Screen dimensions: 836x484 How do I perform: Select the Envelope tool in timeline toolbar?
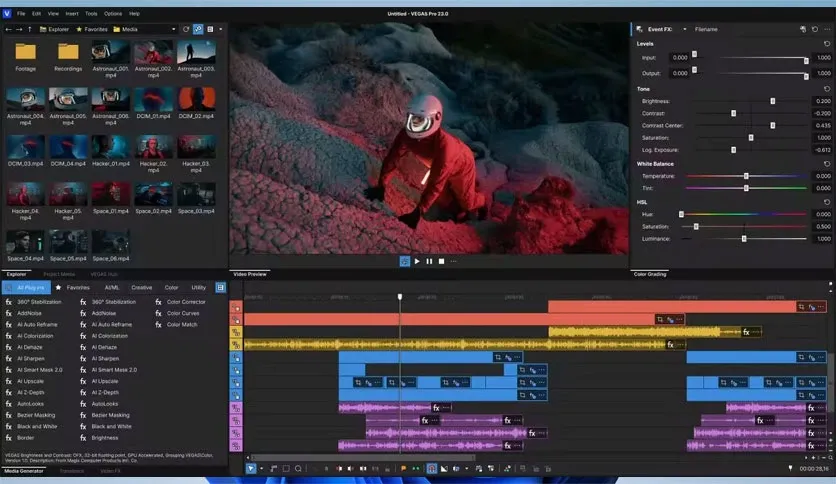click(x=274, y=469)
